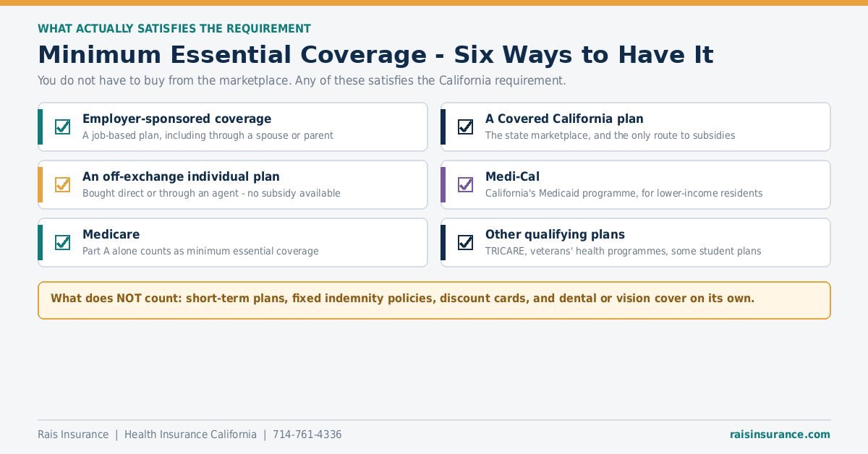
Task: Click Health Insurance California in the footer
Action: click(x=190, y=434)
